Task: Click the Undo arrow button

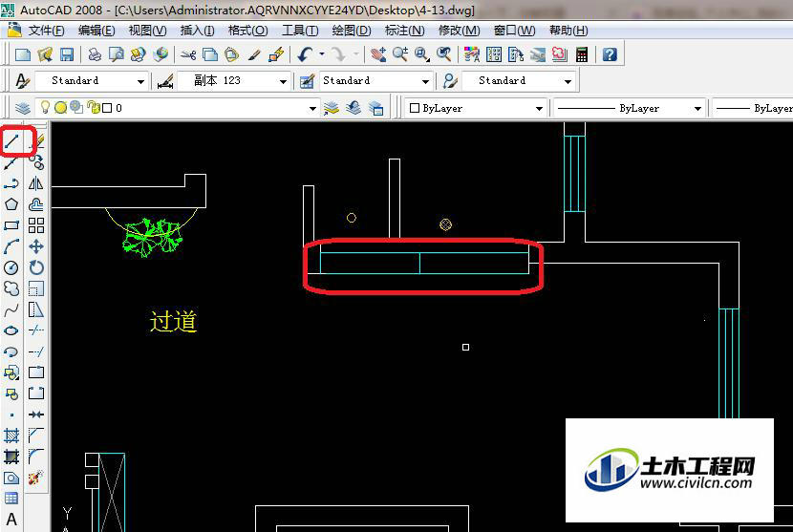Action: 305,54
